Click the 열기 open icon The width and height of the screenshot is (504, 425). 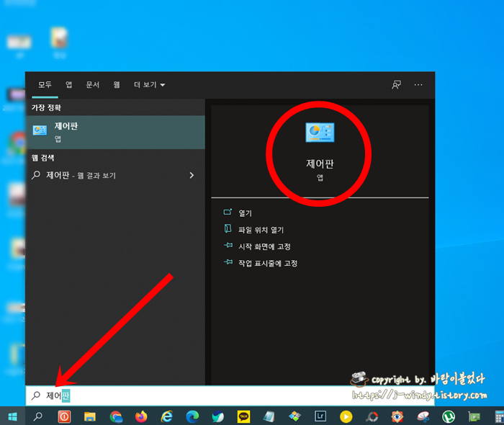point(228,212)
